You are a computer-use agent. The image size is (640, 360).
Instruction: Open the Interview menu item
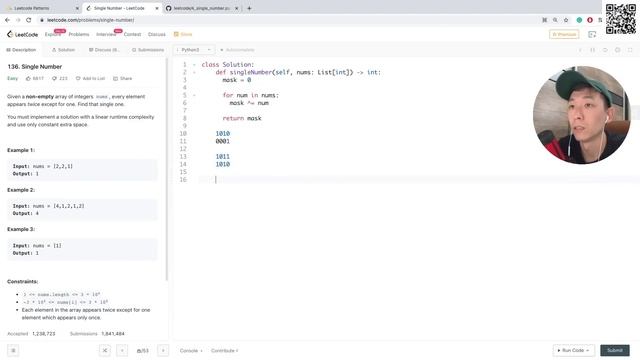pyautogui.click(x=106, y=34)
